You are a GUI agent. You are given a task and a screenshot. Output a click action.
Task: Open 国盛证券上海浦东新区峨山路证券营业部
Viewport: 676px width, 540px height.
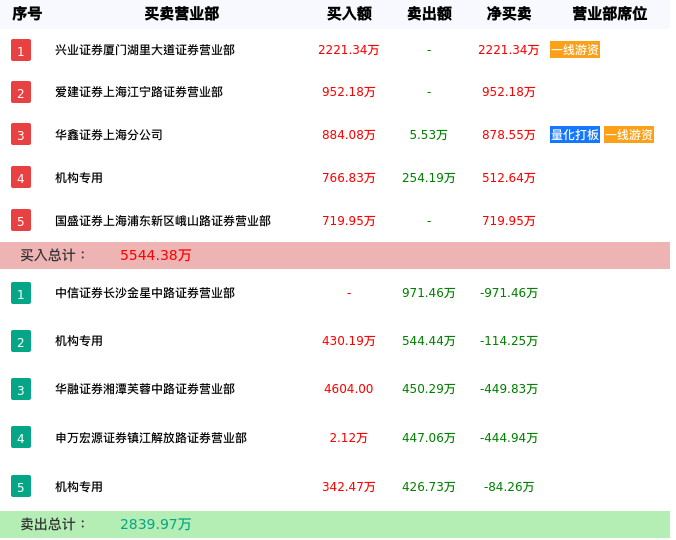[x=163, y=221]
